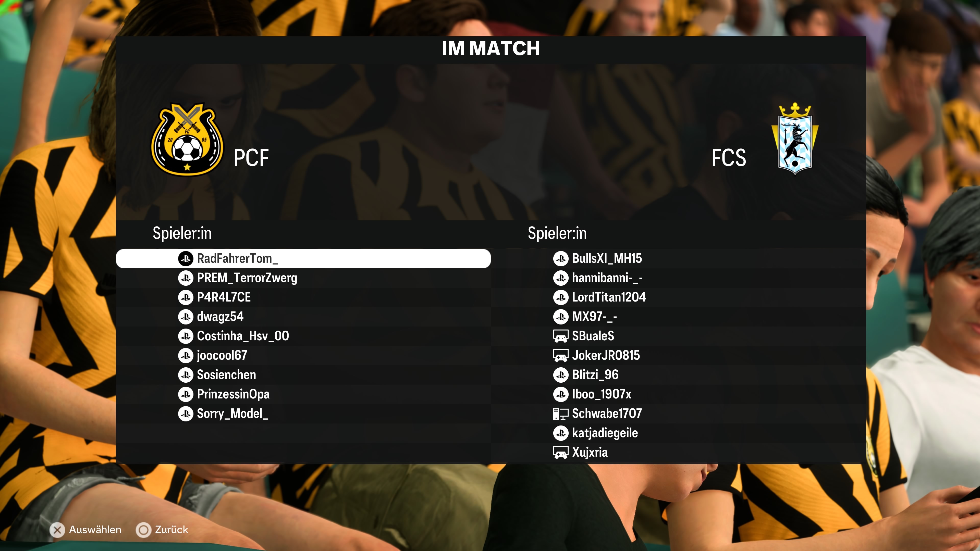Viewport: 980px width, 551px height.
Task: Pick player Sorry_Model_ at list bottom
Action: pyautogui.click(x=303, y=414)
